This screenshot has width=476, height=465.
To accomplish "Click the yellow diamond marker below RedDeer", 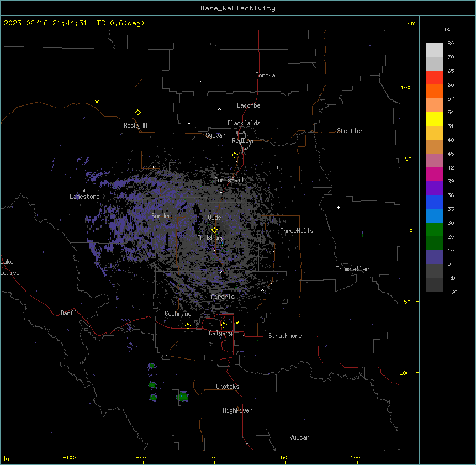I will pos(235,155).
